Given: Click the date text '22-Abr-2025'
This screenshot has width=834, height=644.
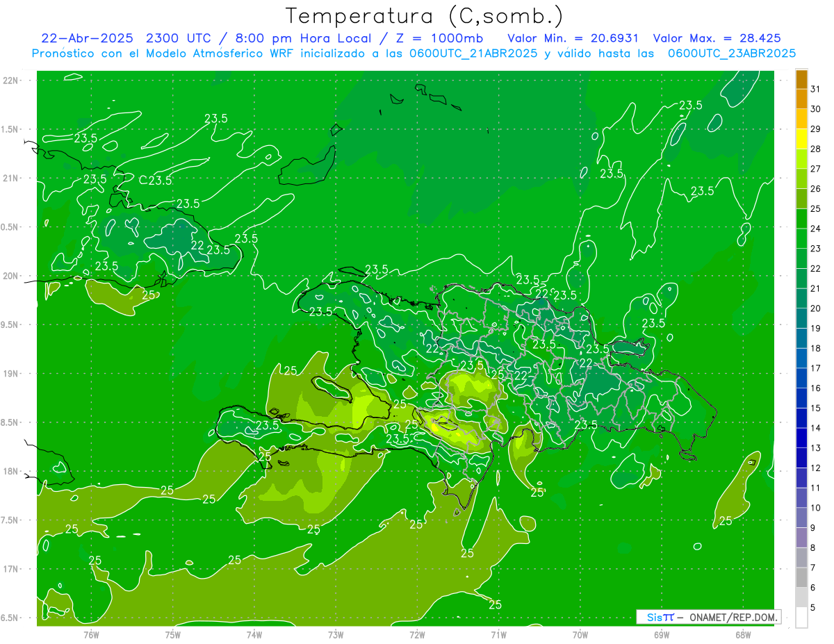Looking at the screenshot, I should 86,38.
